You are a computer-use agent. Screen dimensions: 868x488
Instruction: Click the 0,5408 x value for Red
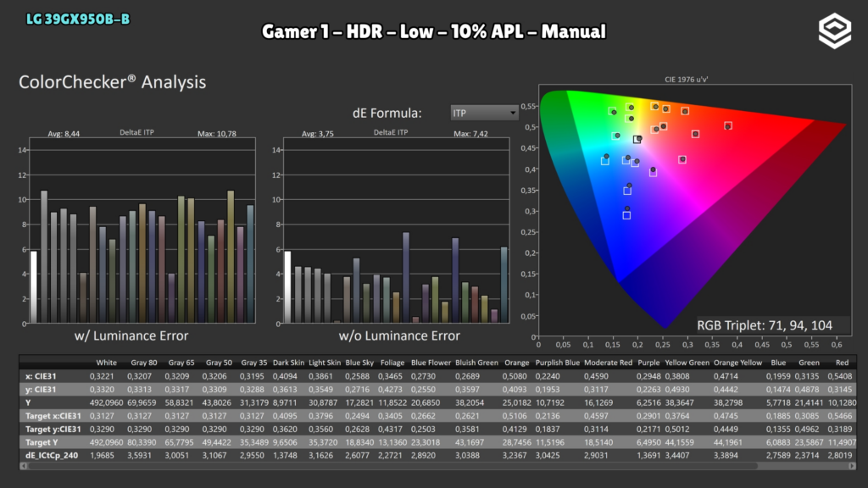(x=840, y=375)
